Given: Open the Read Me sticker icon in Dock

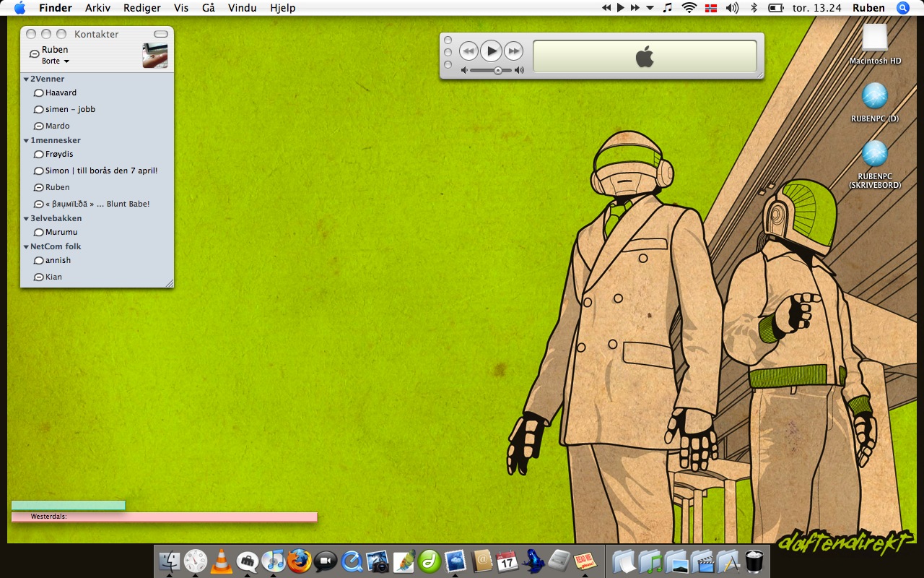Looking at the screenshot, I should [x=584, y=561].
